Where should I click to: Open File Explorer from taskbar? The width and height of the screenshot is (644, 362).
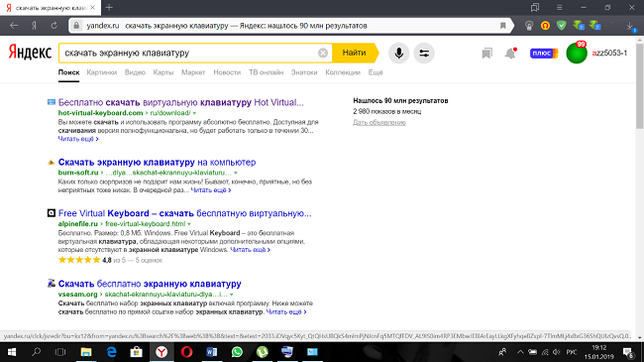pyautogui.click(x=86, y=352)
